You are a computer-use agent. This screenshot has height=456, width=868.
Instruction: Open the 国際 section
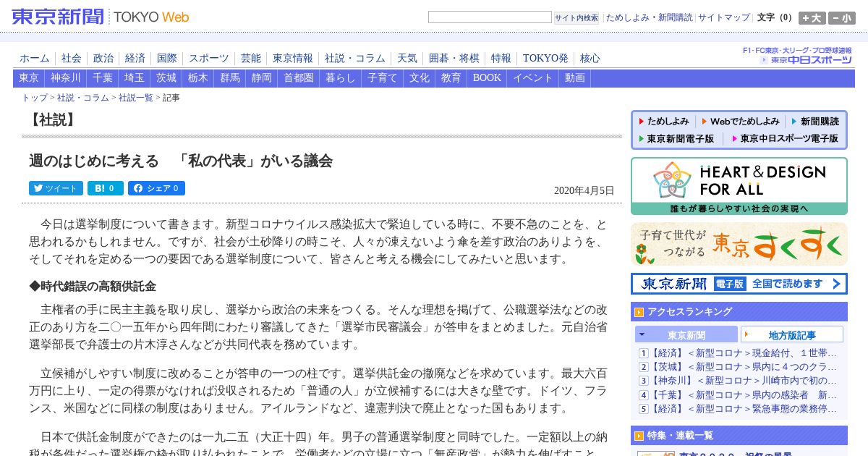tap(167, 58)
